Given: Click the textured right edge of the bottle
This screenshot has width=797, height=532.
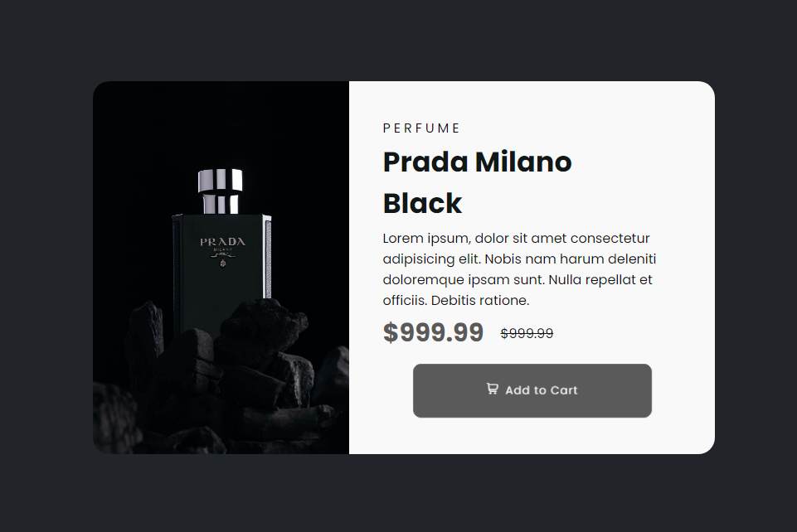Looking at the screenshot, I should 265,257.
